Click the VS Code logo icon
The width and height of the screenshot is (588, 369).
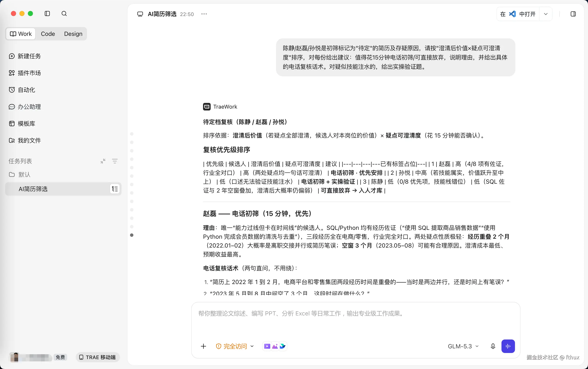pyautogui.click(x=512, y=14)
